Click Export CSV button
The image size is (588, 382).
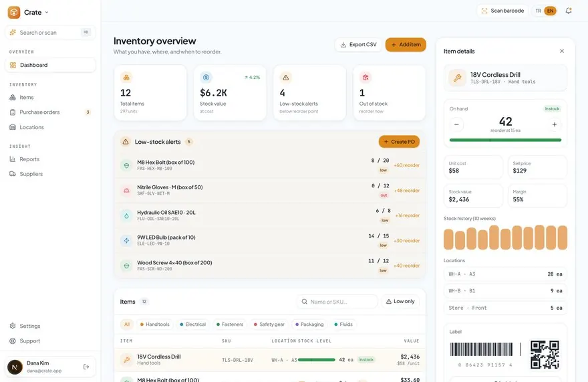(358, 45)
